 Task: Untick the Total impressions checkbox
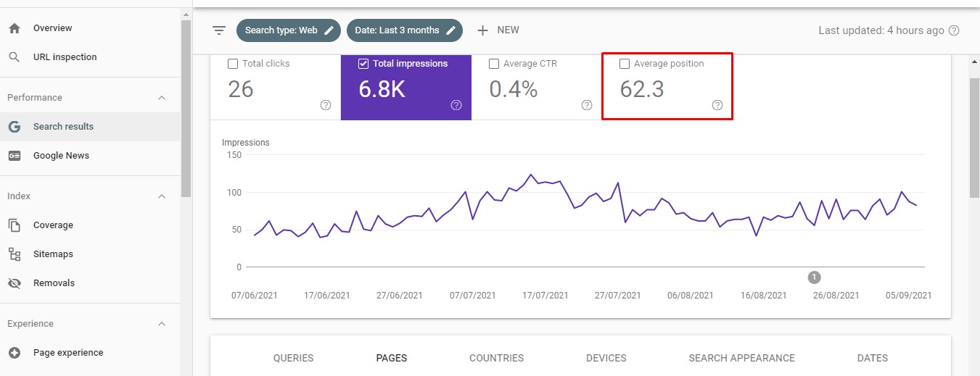(363, 64)
